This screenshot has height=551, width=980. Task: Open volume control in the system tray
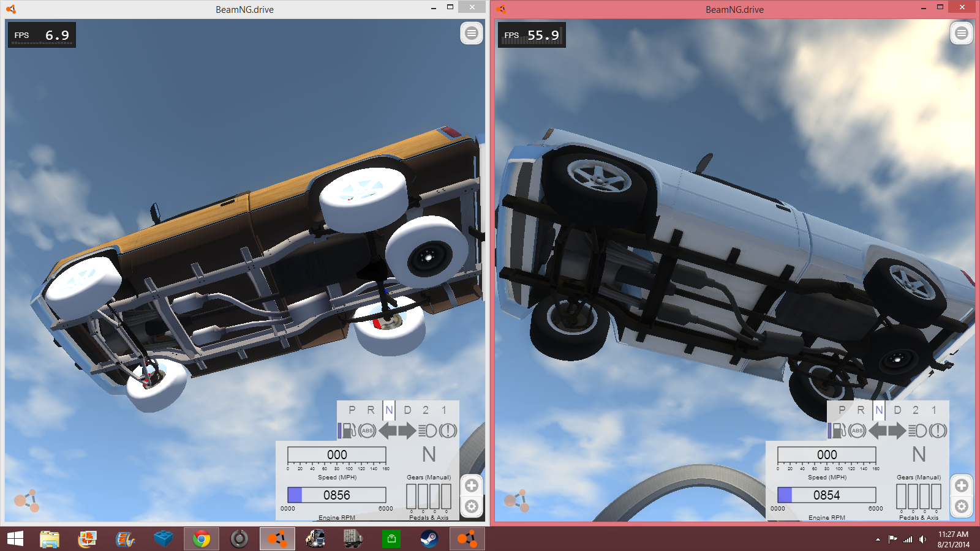click(x=922, y=539)
